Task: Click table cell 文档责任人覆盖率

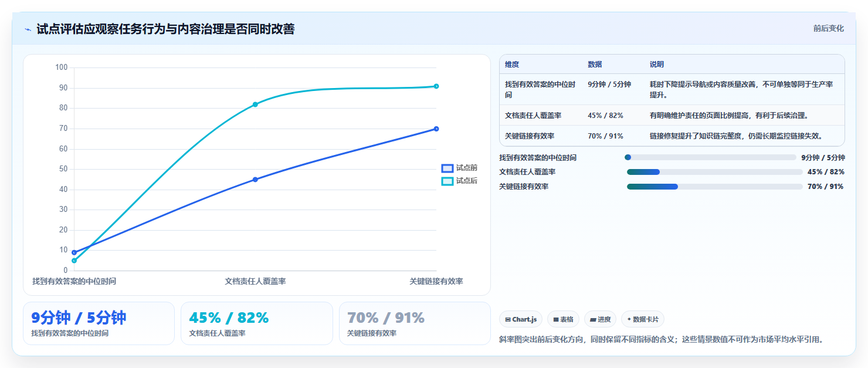Action: 533,116
